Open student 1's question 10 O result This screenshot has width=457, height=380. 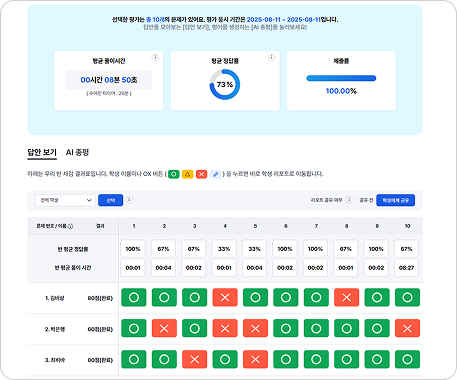(407, 297)
